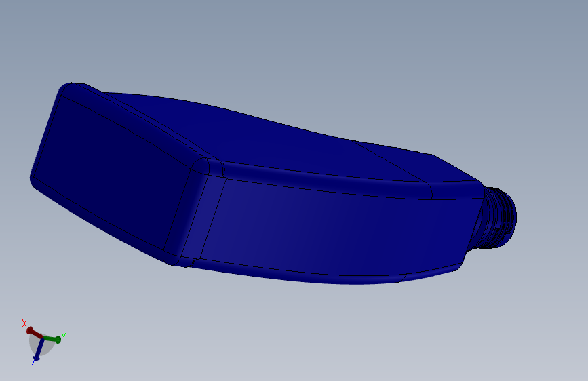The image size is (588, 381).
Task: Select the flat front face of the blue housing
Action: 113,172
